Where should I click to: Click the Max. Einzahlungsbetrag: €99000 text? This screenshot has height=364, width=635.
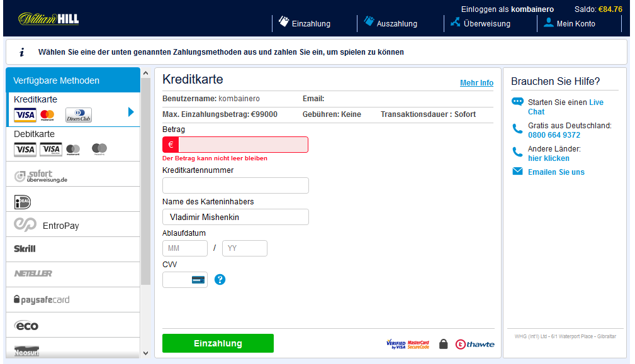point(220,114)
